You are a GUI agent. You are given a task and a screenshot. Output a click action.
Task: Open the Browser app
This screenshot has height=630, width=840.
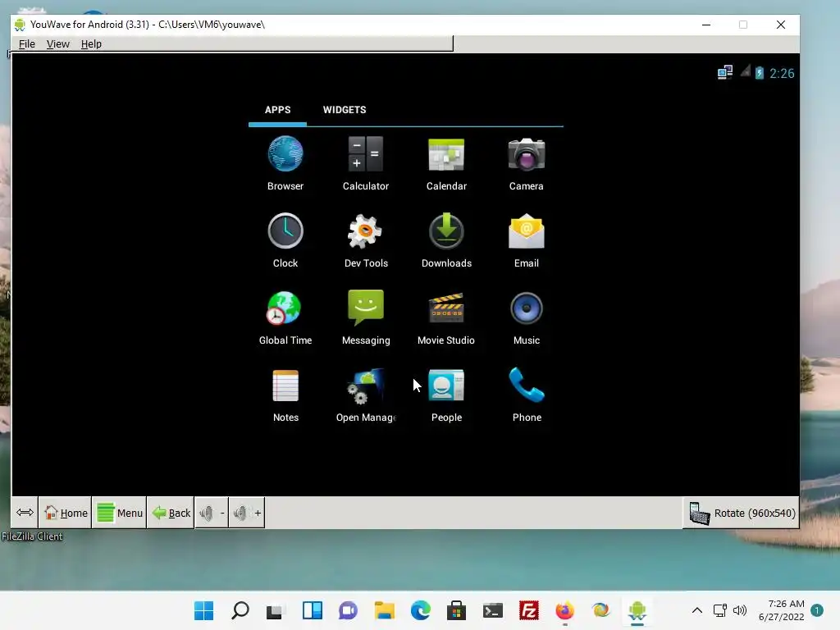pyautogui.click(x=285, y=163)
